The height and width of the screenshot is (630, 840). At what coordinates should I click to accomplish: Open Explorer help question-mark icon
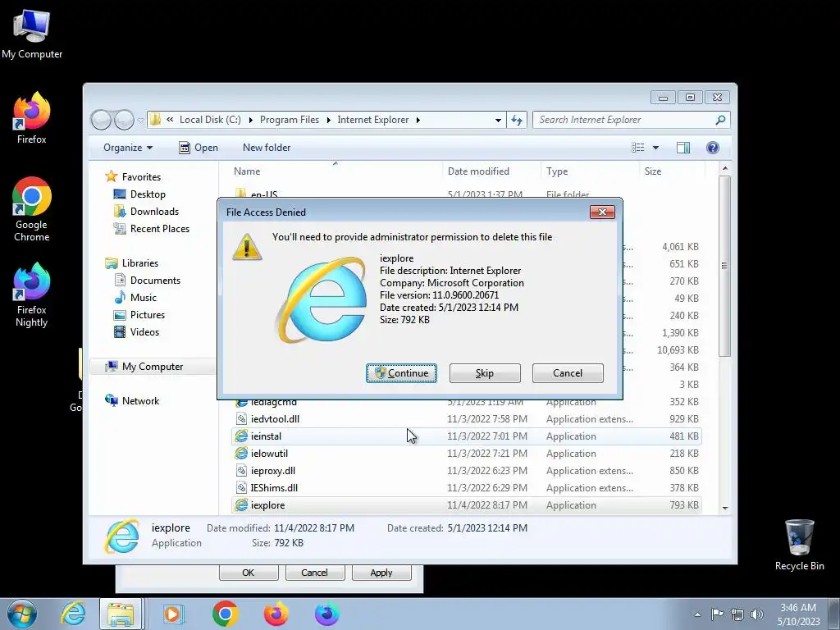point(713,148)
